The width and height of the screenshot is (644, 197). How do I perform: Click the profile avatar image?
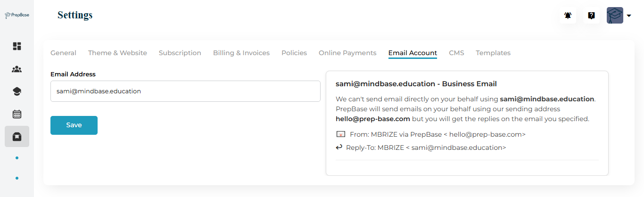tap(615, 16)
